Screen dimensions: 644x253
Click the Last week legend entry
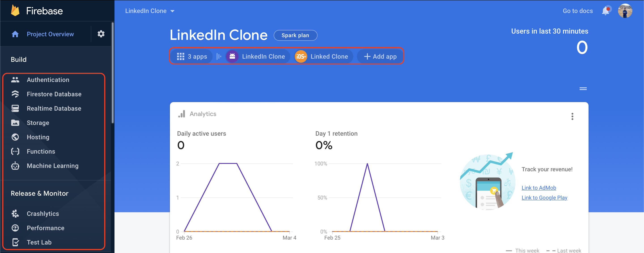(x=563, y=250)
